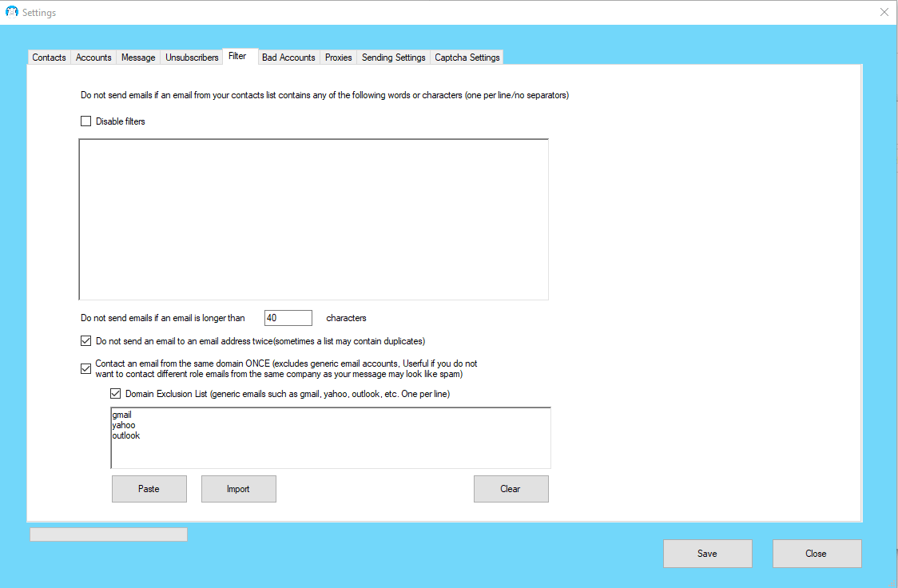Click the Import button

coord(238,489)
